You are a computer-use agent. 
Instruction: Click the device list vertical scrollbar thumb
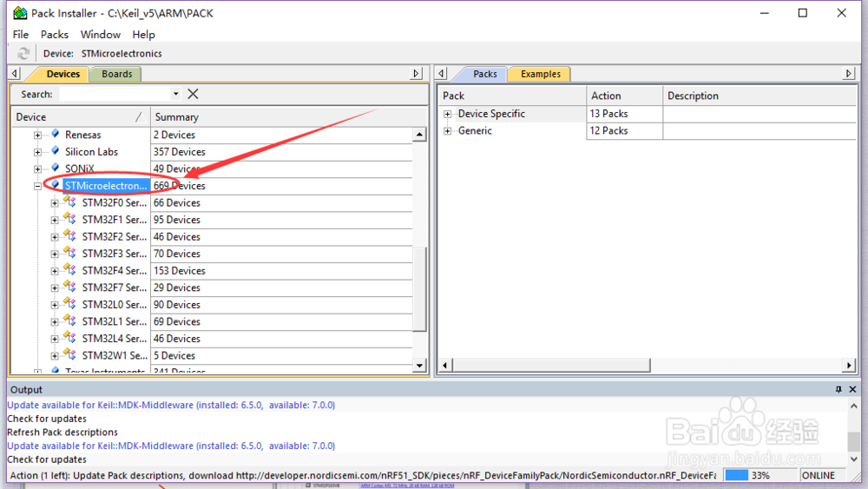tap(420, 288)
